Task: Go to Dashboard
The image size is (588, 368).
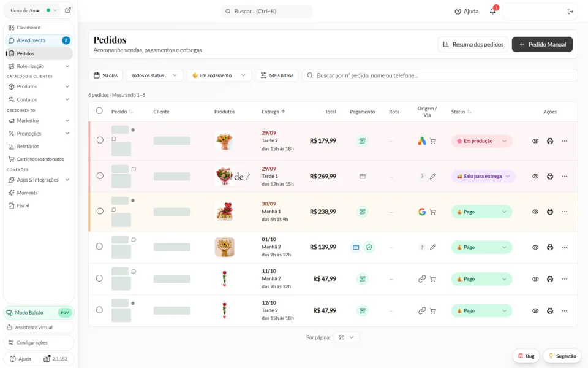Action: click(39, 28)
